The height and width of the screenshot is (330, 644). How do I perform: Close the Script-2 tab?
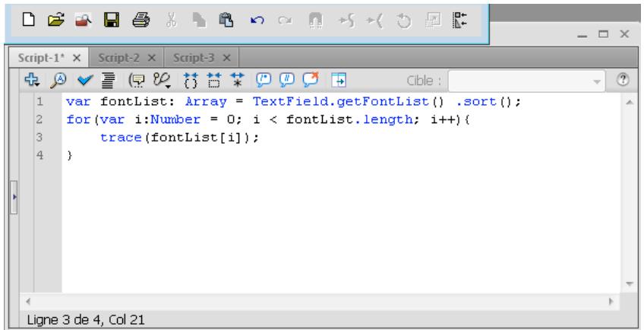(x=152, y=58)
